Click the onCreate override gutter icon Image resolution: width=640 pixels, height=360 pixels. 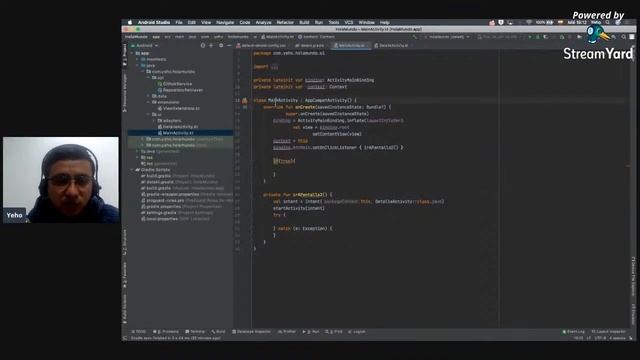point(245,107)
